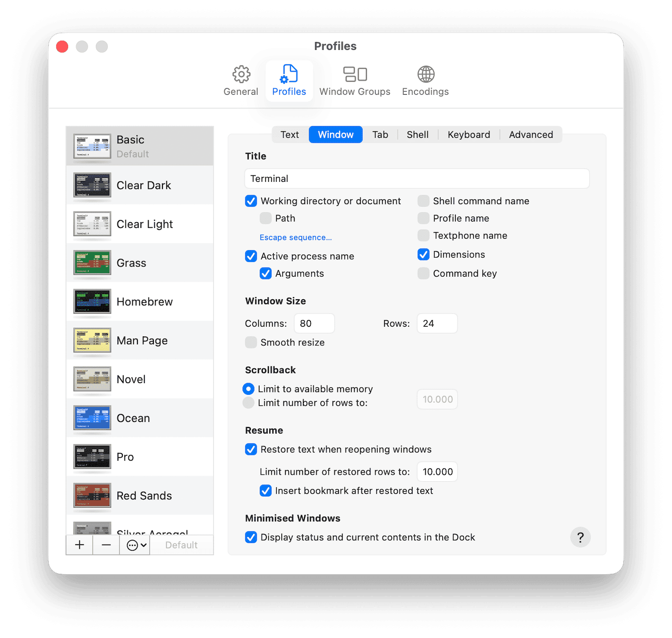Switch to the Shell tab
672x638 pixels.
coord(418,135)
